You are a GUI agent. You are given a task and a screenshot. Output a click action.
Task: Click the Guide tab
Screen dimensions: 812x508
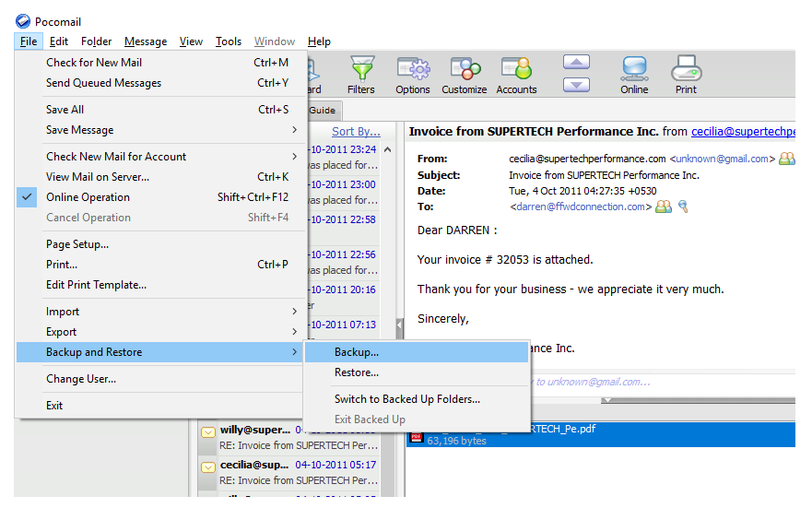point(324,111)
